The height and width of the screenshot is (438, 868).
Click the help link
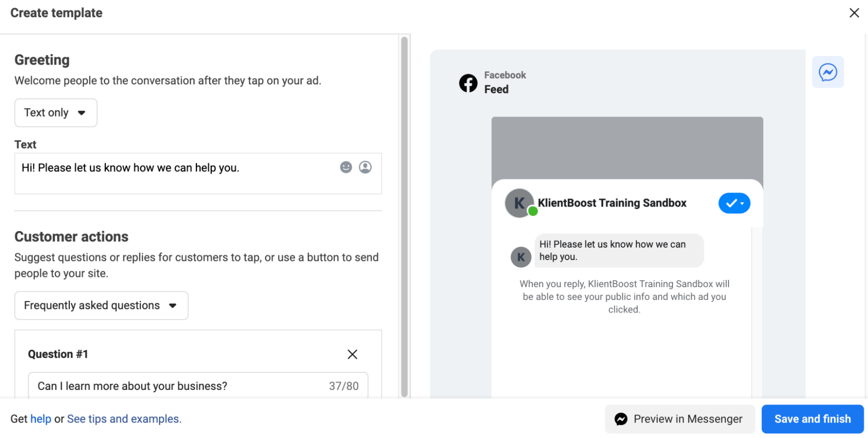41,419
